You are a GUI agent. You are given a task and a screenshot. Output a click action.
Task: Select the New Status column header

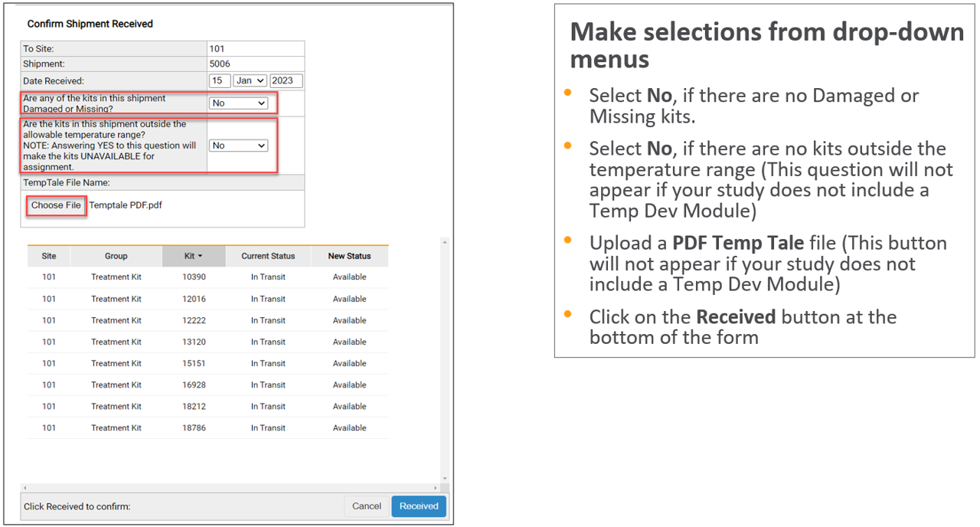[x=349, y=257]
